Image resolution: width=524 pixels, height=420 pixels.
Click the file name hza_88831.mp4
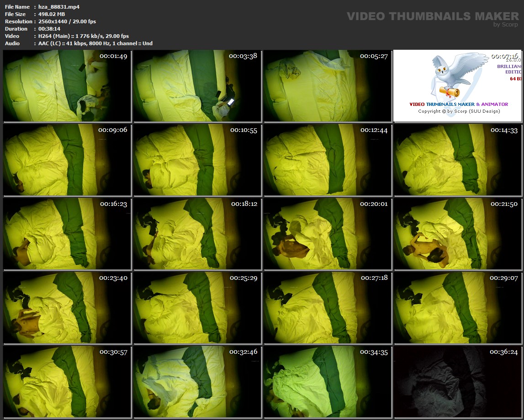pos(59,7)
